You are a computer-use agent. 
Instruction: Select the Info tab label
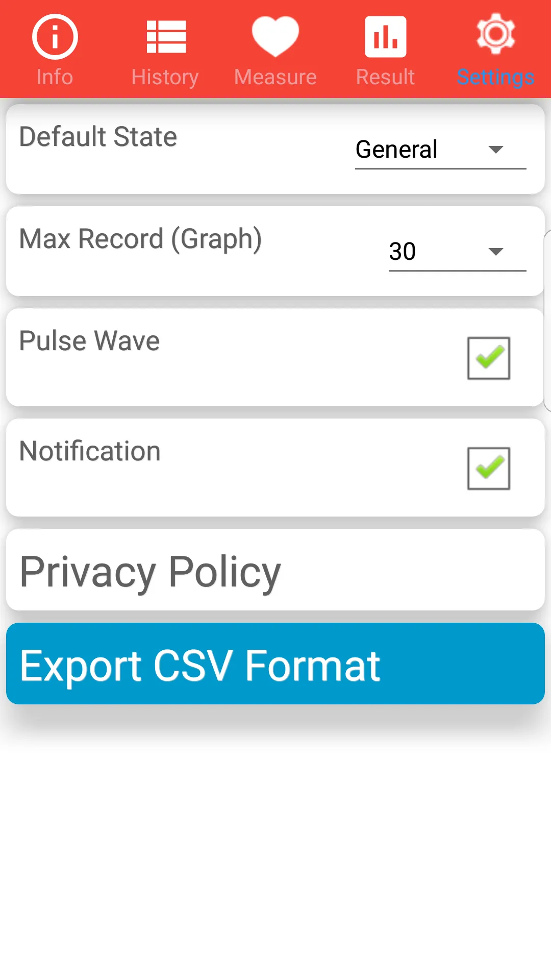click(x=55, y=77)
